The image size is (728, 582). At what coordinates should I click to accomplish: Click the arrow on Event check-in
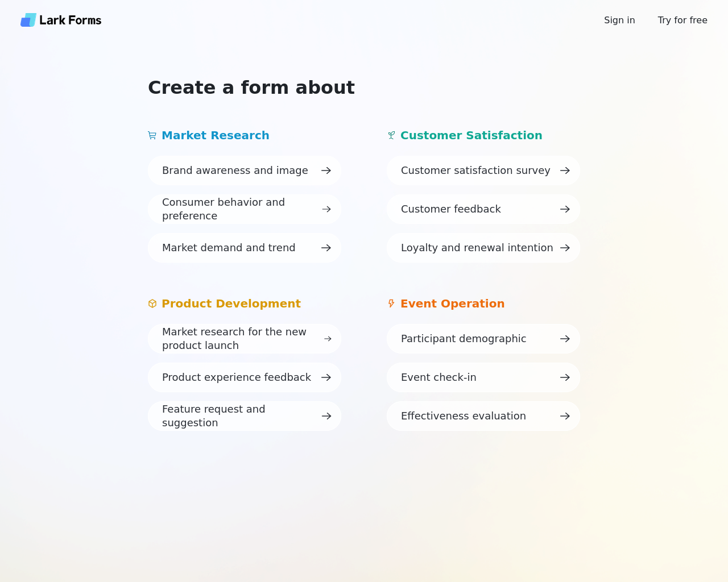tap(565, 377)
